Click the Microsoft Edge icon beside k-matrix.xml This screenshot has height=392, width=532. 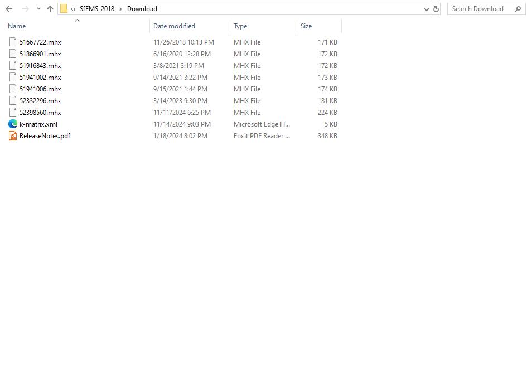12,124
